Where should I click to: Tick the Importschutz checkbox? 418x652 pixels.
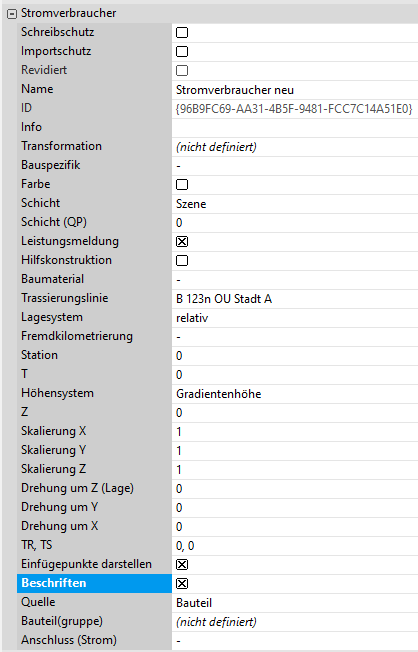pyautogui.click(x=182, y=52)
